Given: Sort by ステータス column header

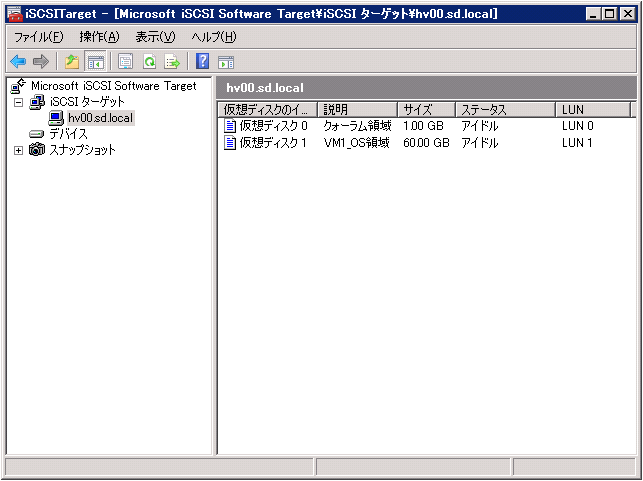Looking at the screenshot, I should tap(506, 109).
